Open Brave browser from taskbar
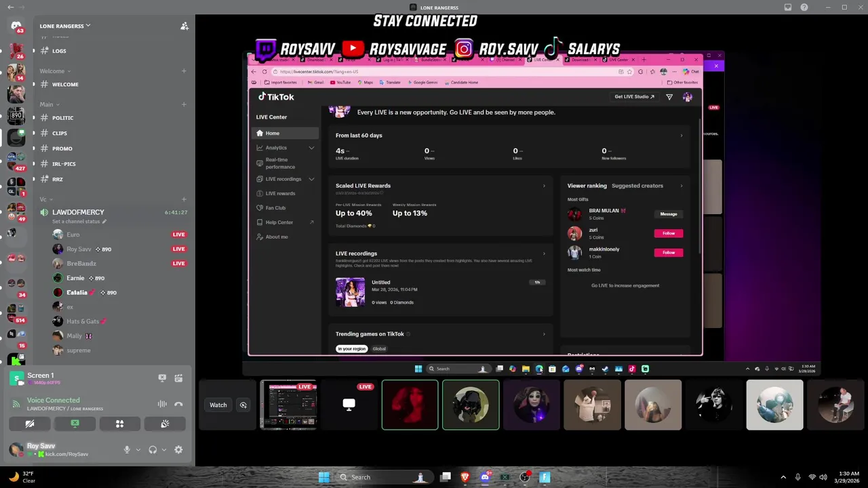868x488 pixels. pos(465,477)
